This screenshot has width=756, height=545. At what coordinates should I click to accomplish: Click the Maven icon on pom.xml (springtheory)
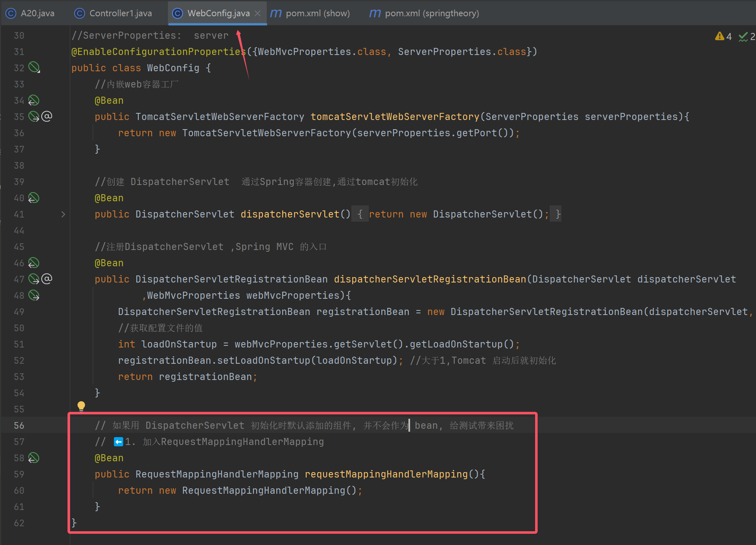375,13
